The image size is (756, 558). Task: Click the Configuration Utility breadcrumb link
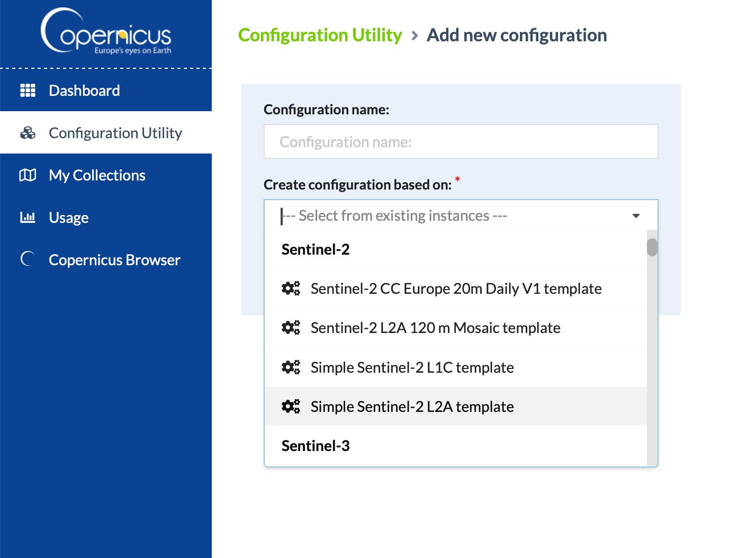(x=320, y=35)
